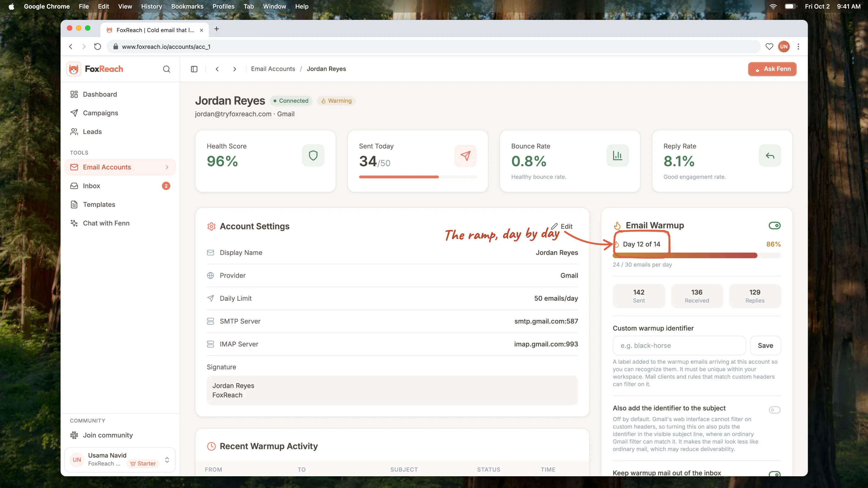Screen dimensions: 868x488
Task: Toggle the sidebar panel icon
Action: tap(194, 69)
